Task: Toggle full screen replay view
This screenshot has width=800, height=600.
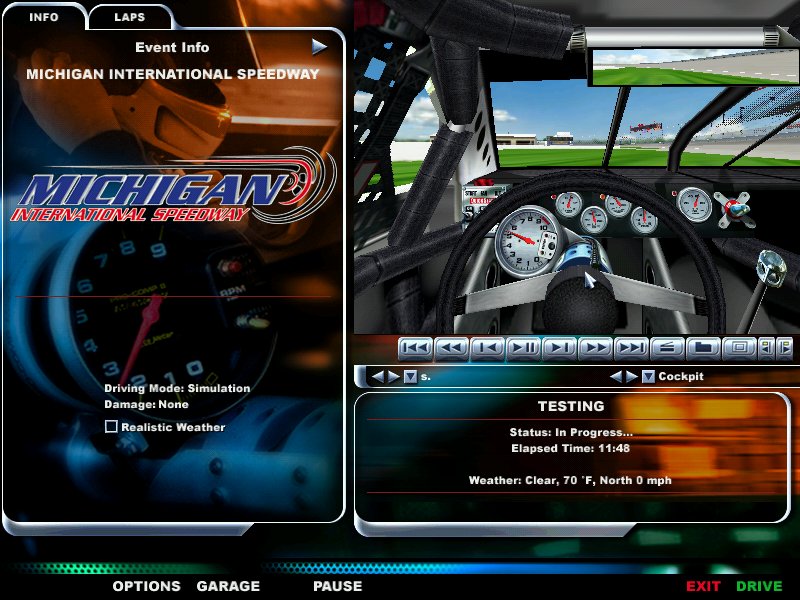Action: click(739, 348)
